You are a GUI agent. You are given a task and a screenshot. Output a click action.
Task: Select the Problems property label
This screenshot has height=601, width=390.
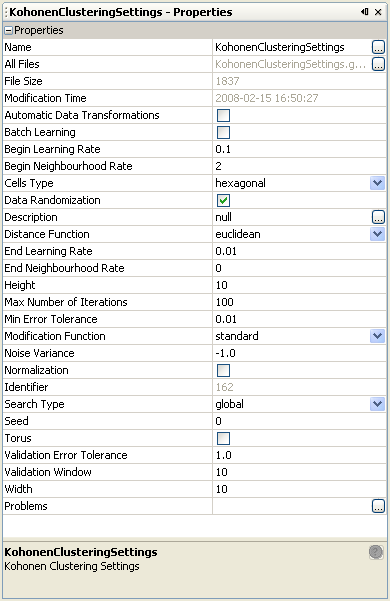pos(26,506)
